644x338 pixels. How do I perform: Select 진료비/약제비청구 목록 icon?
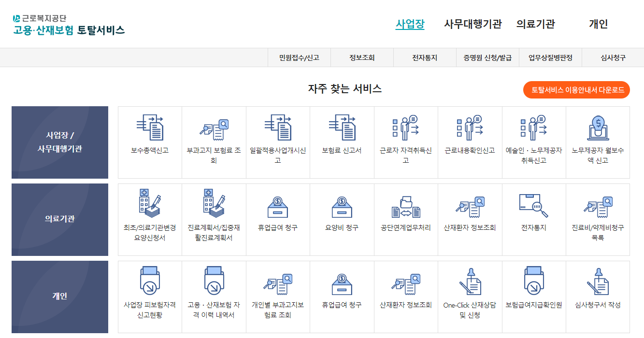pyautogui.click(x=598, y=207)
